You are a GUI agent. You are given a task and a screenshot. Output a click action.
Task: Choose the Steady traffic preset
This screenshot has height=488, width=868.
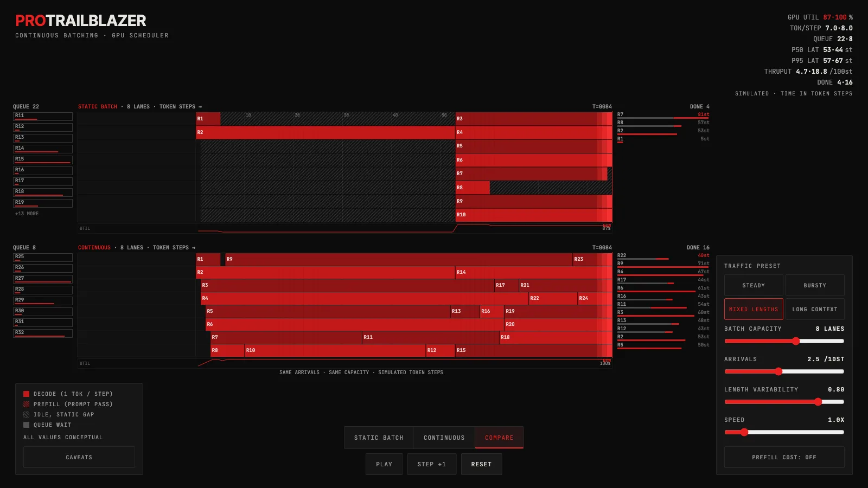click(754, 285)
